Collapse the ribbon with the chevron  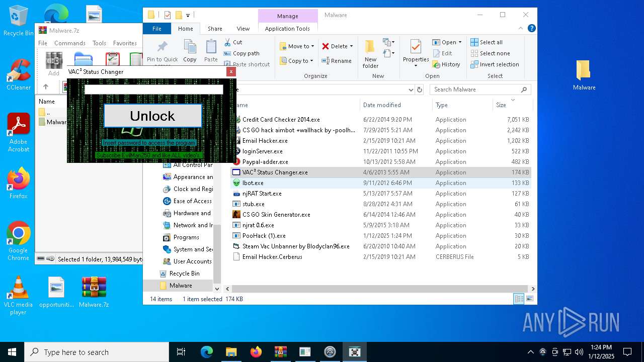pyautogui.click(x=521, y=29)
